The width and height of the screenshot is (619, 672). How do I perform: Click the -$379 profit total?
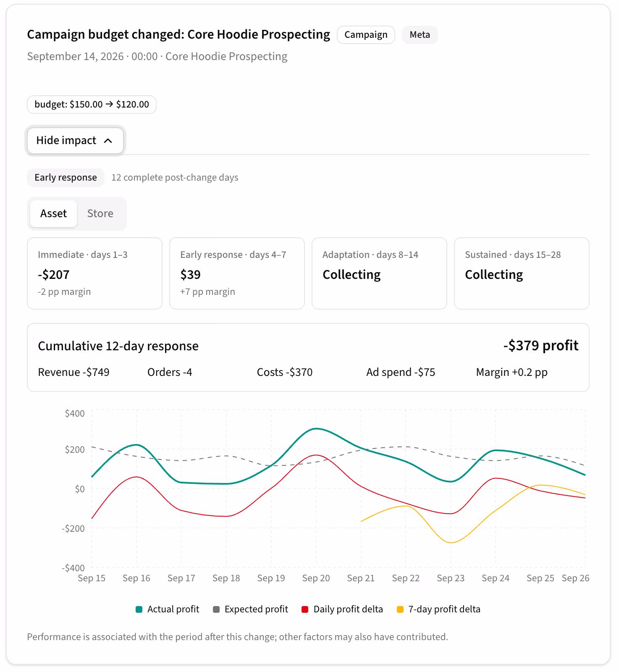(541, 346)
